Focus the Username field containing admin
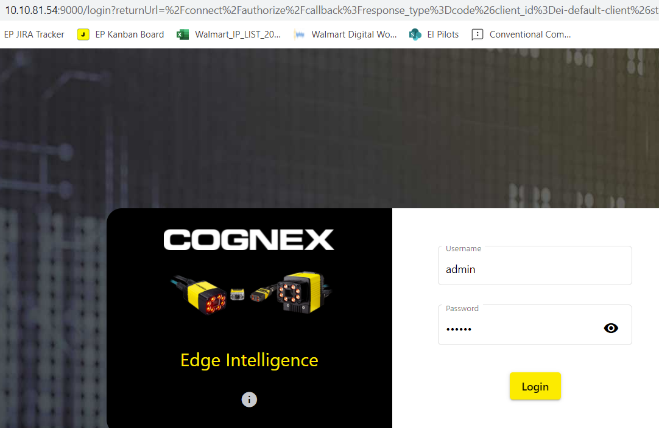Screen dimensions: 659x428 (535, 266)
